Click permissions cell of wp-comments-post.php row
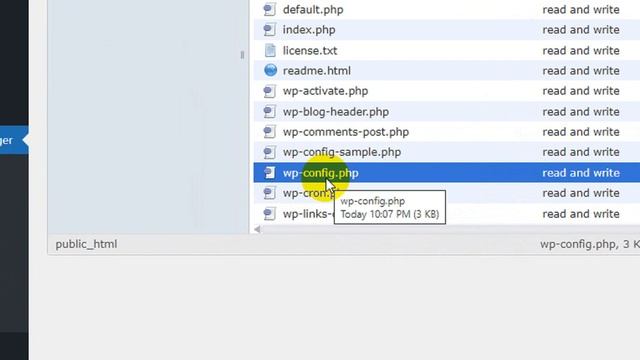The image size is (640, 360). (581, 132)
